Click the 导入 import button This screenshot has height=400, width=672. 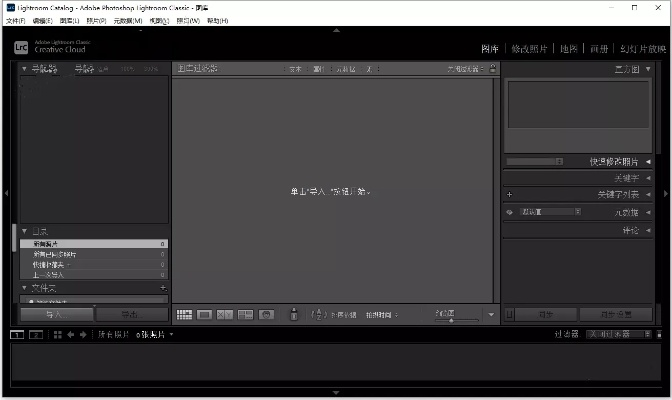tap(54, 314)
